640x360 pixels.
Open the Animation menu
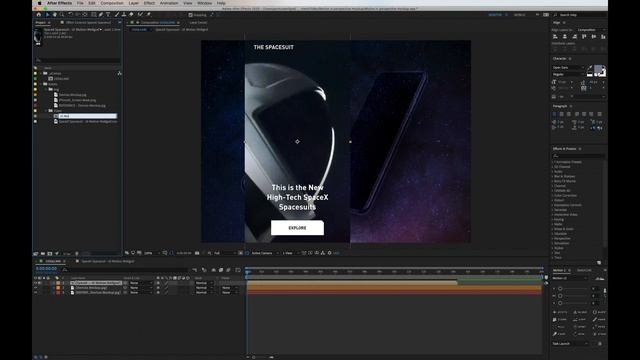click(169, 3)
